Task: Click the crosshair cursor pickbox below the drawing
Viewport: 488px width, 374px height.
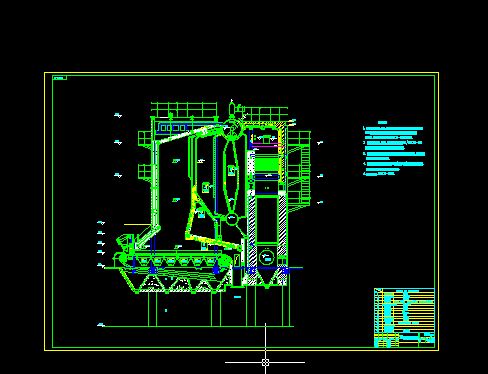Action: point(265,362)
